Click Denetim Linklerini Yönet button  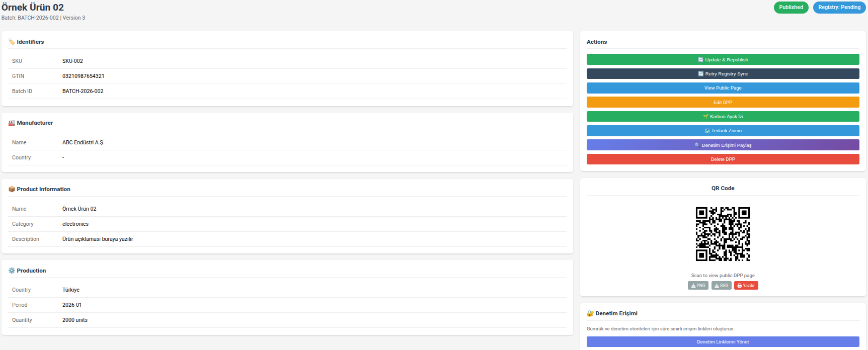click(x=723, y=342)
